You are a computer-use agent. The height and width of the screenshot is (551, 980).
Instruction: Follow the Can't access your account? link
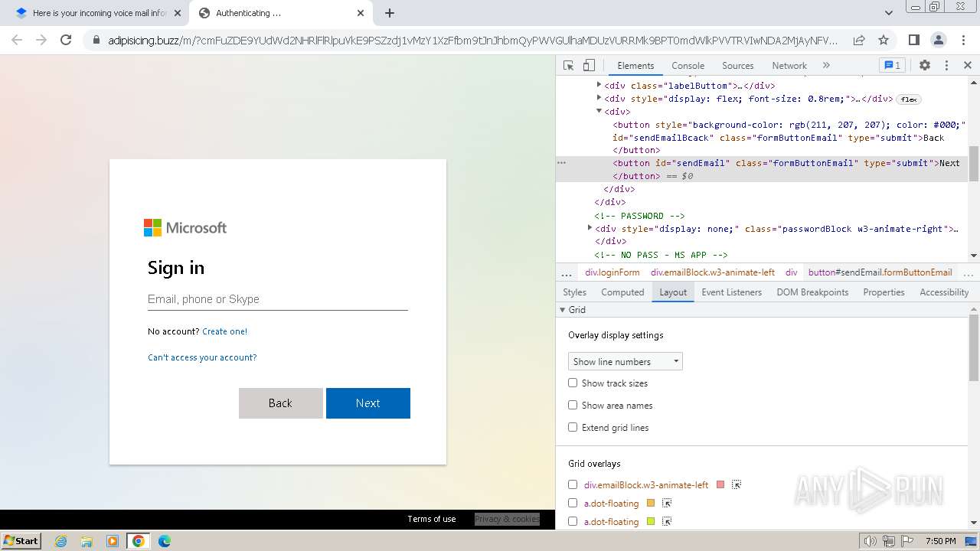(x=202, y=357)
